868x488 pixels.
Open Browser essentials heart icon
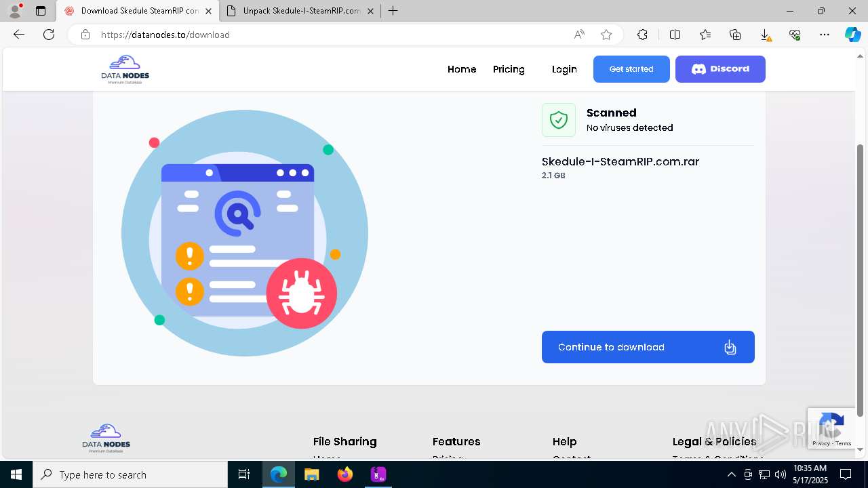click(x=795, y=35)
